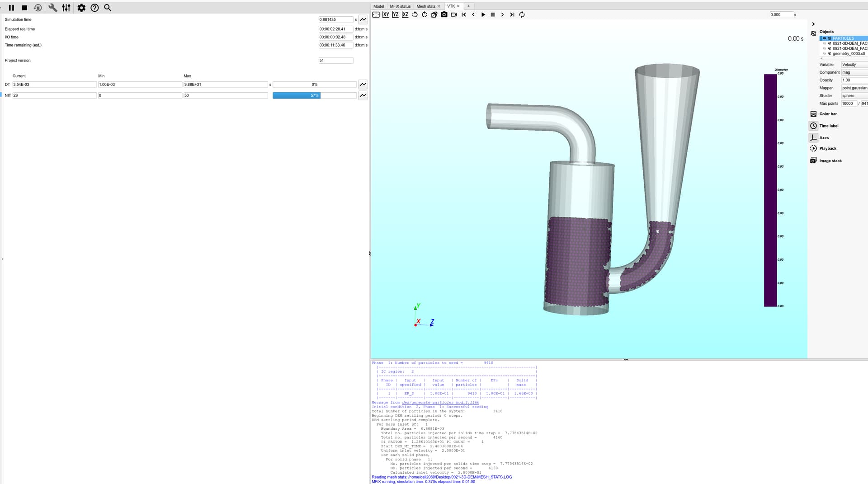Toggle perspective/parallel projection cube icon
This screenshot has width=868, height=484.
[434, 14]
